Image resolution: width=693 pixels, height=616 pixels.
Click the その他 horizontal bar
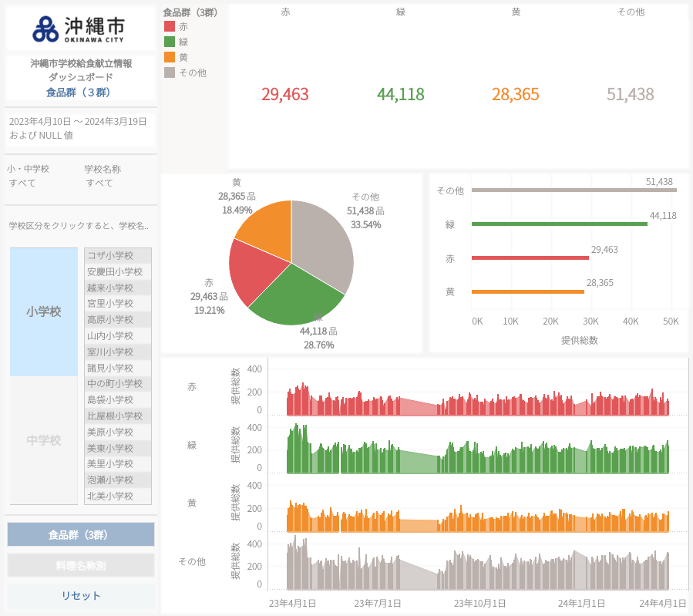[574, 190]
